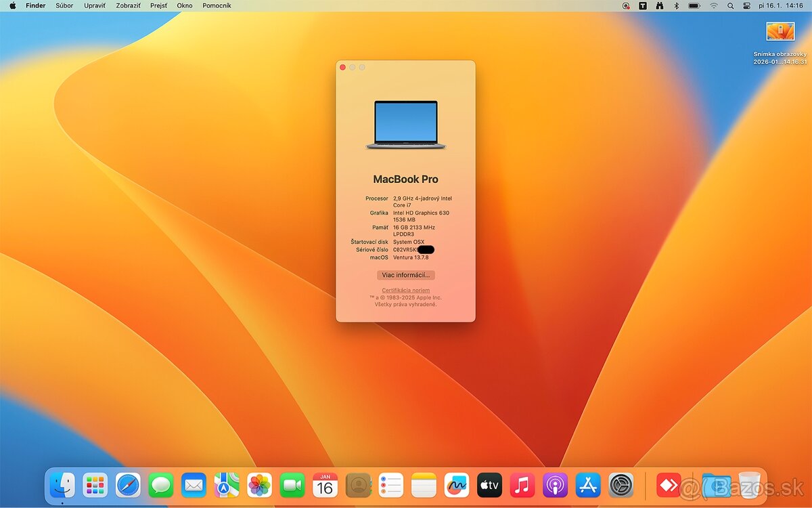Click the Bluetooth icon in menu bar
The height and width of the screenshot is (508, 812).
[677, 5]
